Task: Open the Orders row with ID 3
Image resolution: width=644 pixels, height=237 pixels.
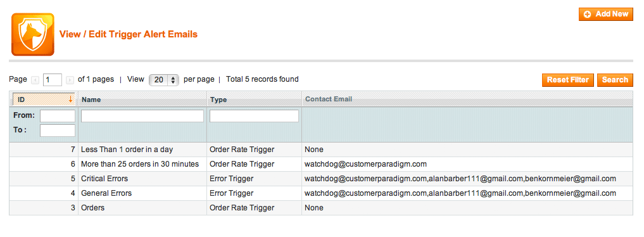Action: click(321, 208)
